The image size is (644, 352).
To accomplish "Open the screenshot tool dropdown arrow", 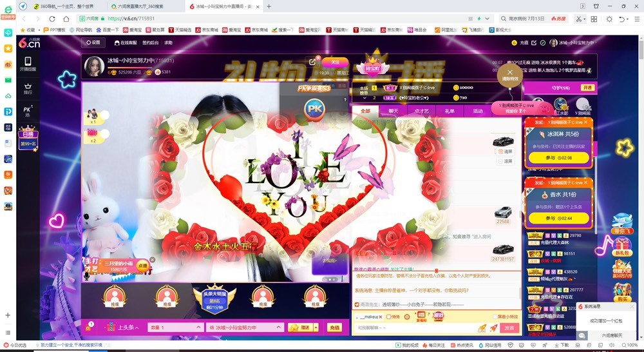I will (x=585, y=19).
